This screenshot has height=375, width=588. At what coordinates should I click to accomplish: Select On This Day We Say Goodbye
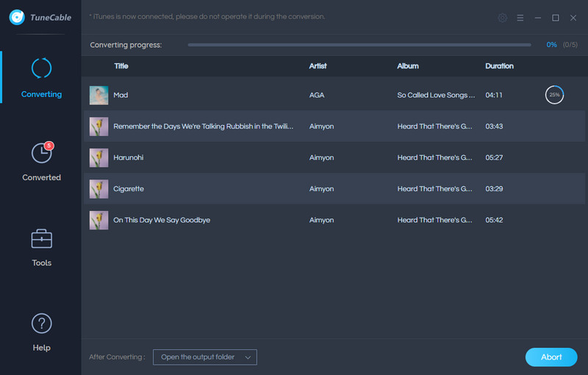tap(162, 220)
